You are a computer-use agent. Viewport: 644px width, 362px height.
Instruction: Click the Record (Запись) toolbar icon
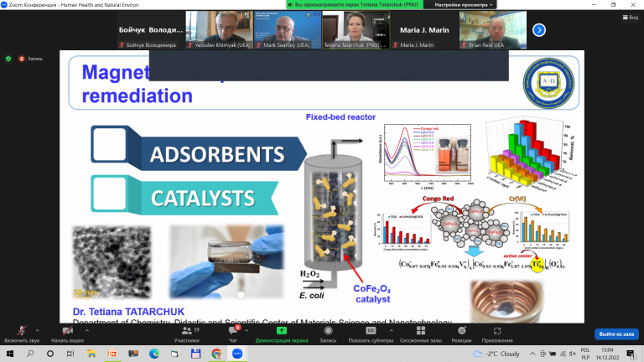tap(328, 330)
